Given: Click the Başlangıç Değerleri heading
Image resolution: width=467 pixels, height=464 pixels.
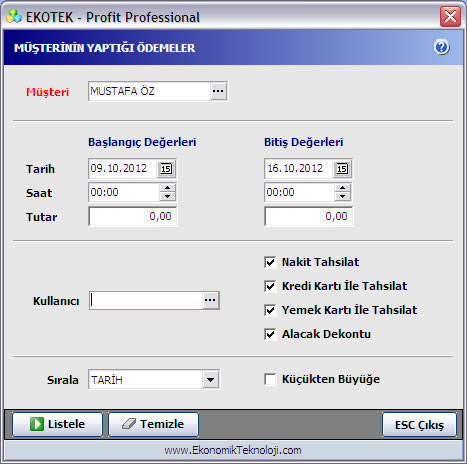Looking at the screenshot, I should point(142,142).
